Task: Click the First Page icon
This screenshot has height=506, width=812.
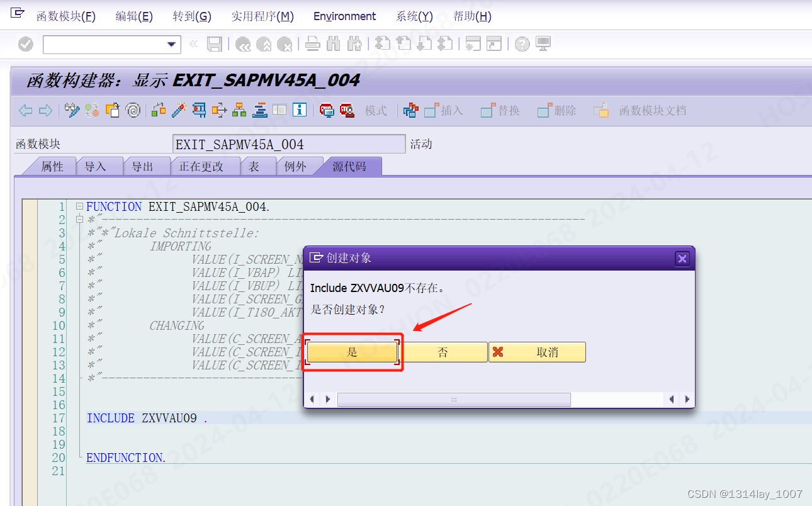Action: pyautogui.click(x=382, y=44)
